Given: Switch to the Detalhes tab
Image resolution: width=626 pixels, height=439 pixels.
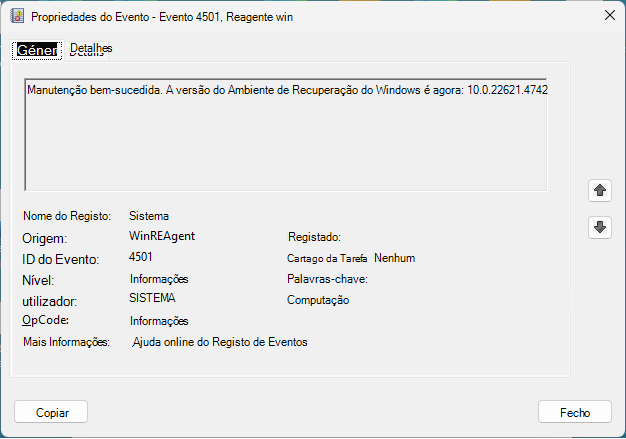Looking at the screenshot, I should (91, 49).
